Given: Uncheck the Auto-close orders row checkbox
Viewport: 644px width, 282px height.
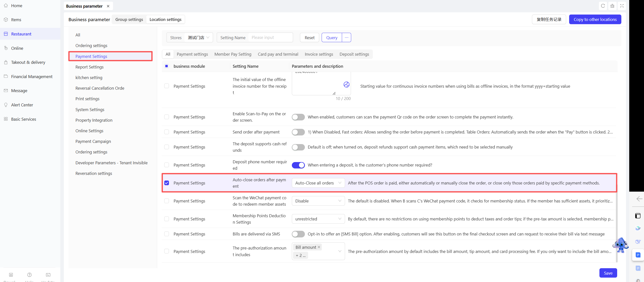Looking at the screenshot, I should pos(166,183).
